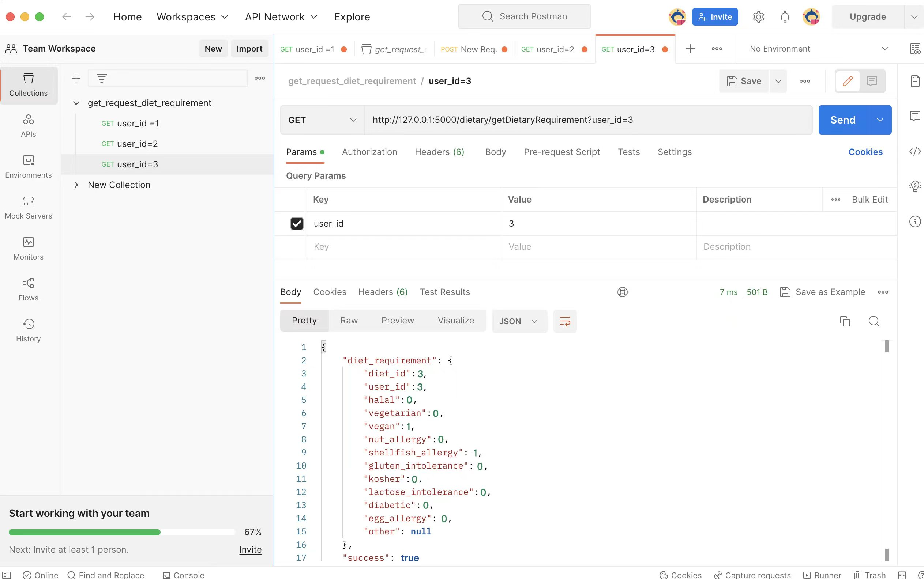
Task: Open the Trash
Action: 871,575
